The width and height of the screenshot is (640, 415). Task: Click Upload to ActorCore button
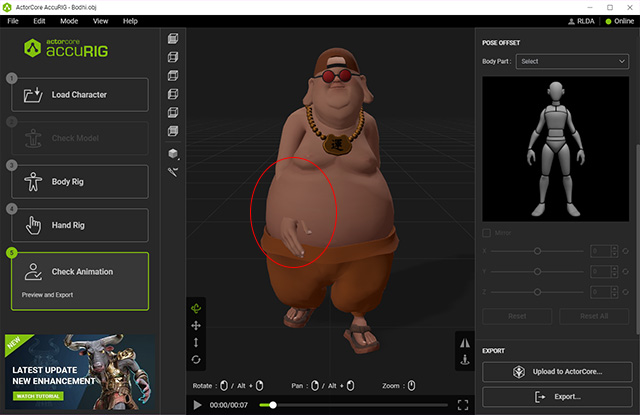pos(559,371)
